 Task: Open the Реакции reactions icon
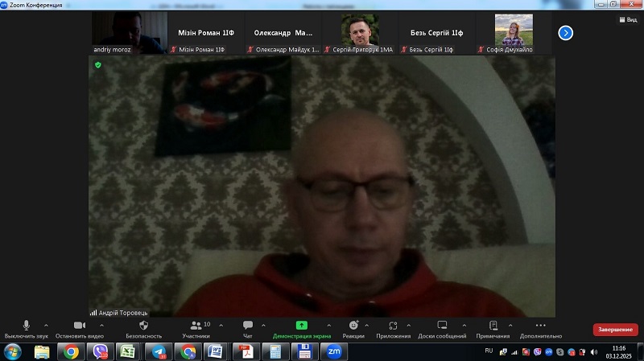pyautogui.click(x=353, y=326)
